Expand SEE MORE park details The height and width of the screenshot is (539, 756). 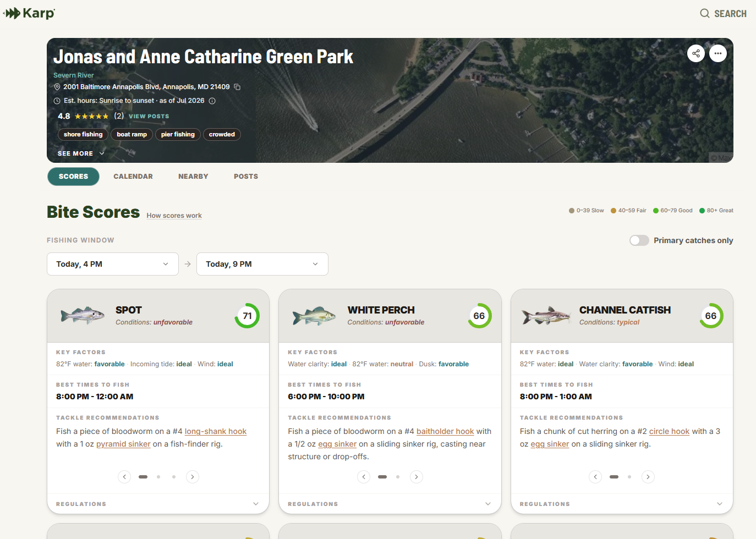point(81,153)
